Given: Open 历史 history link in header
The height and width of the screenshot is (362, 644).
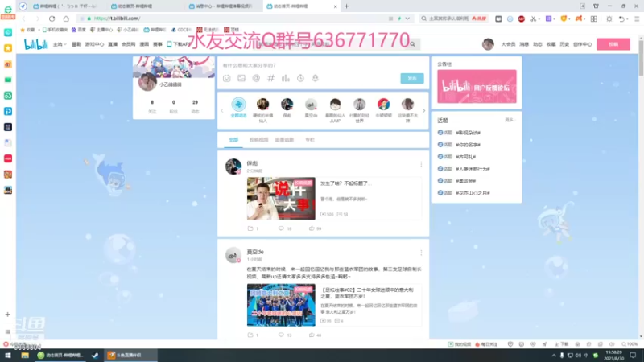Looking at the screenshot, I should pos(564,44).
